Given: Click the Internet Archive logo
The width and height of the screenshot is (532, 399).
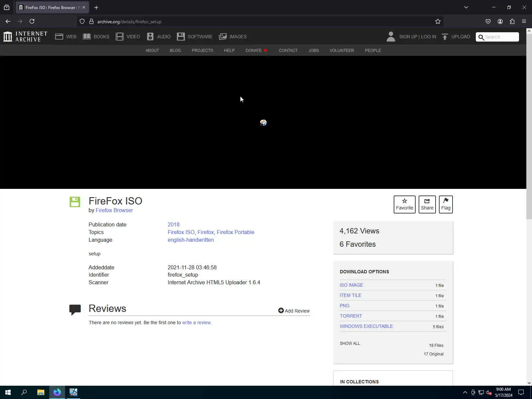Looking at the screenshot, I should point(25,37).
